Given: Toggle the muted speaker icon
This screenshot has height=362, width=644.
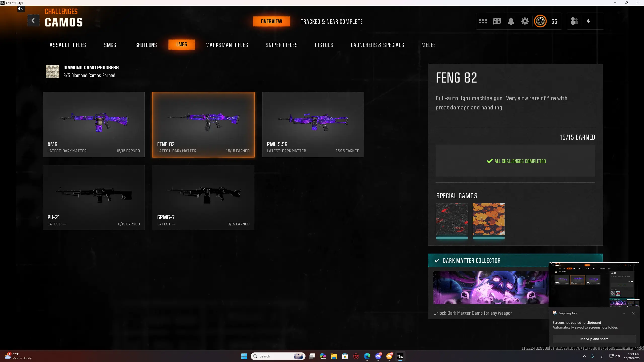Looking at the screenshot, I should pos(20,9).
